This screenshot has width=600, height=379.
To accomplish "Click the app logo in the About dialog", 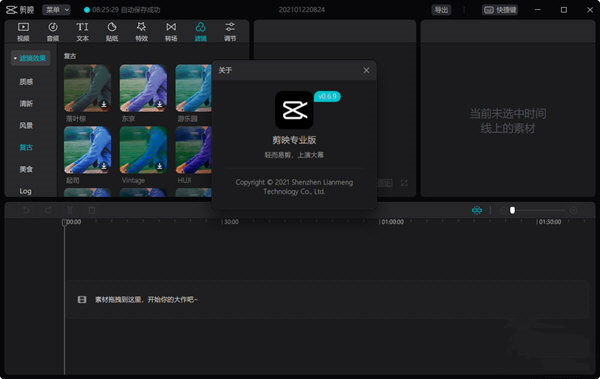I will pos(294,110).
